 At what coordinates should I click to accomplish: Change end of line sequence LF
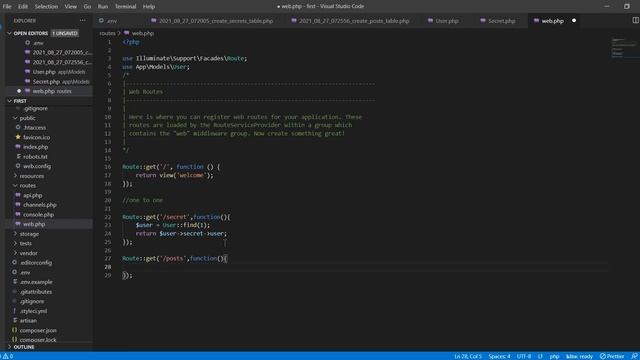540,356
